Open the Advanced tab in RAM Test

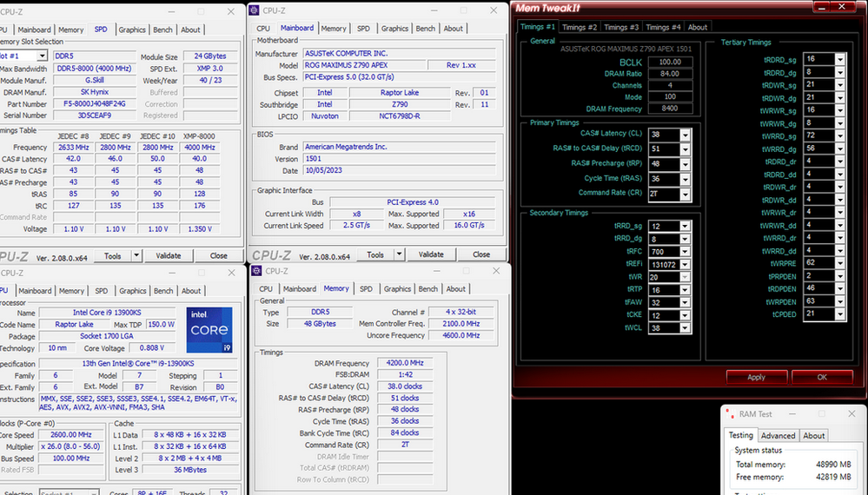tap(778, 436)
